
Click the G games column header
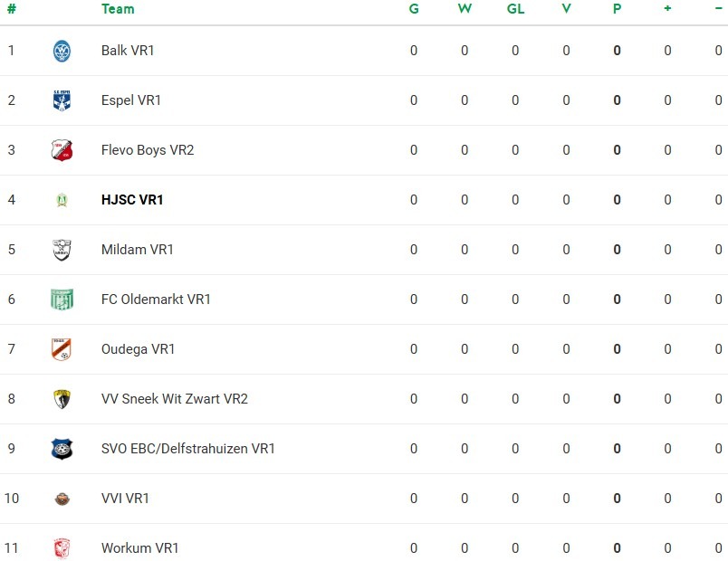414,9
